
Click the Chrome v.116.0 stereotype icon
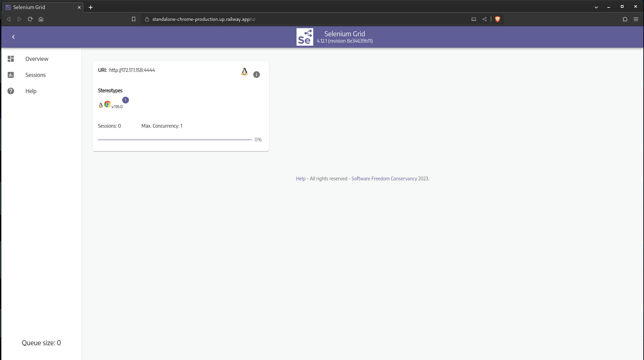[107, 104]
